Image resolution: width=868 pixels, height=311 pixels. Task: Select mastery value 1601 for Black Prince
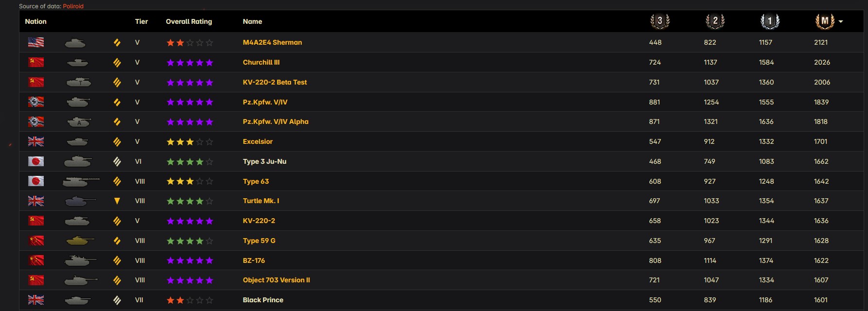coord(821,300)
